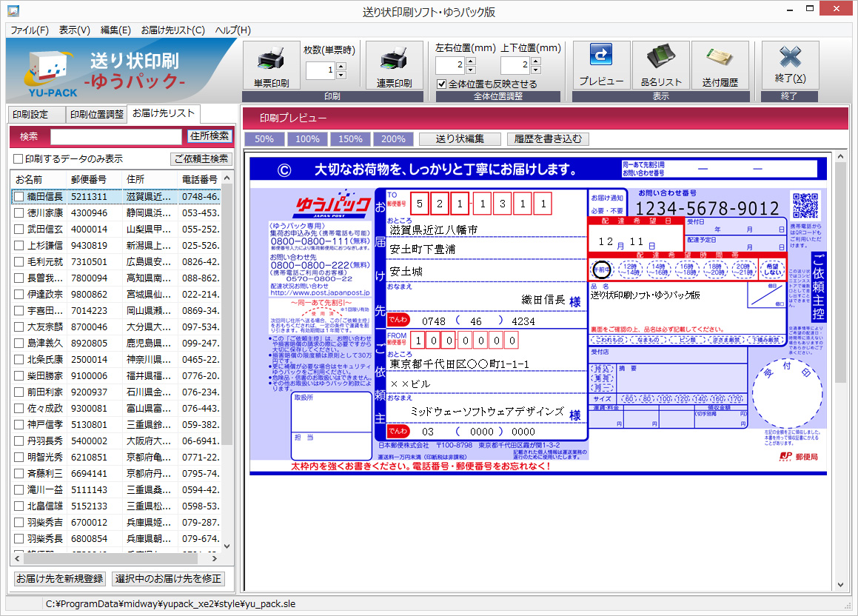Viewport: 858px width, 616px height.
Task: Toggle 全体位置も反映させる checkbox
Action: (442, 84)
